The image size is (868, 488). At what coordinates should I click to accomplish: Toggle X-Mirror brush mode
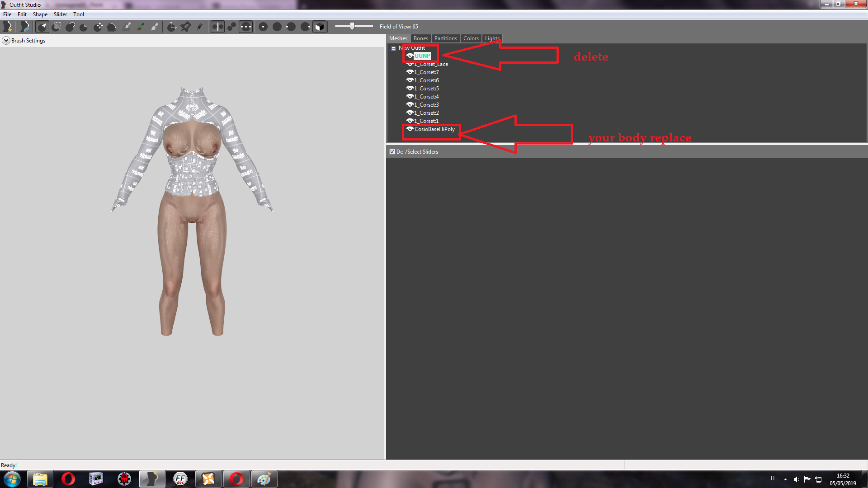(x=217, y=27)
